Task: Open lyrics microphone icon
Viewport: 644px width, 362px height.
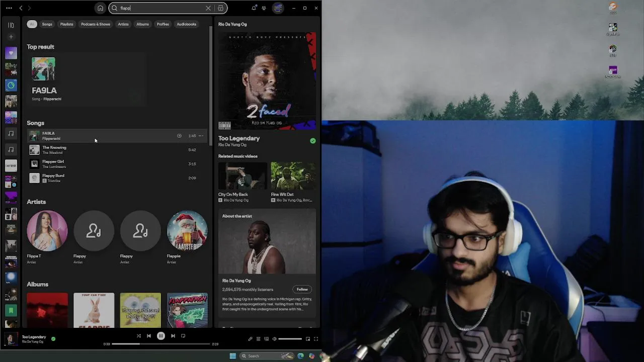Action: [250, 339]
